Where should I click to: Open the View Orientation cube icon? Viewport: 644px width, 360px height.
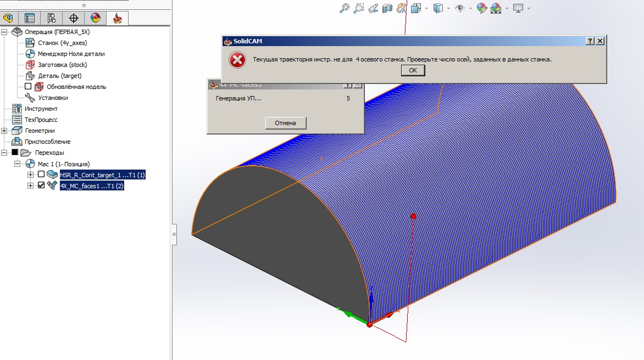415,8
